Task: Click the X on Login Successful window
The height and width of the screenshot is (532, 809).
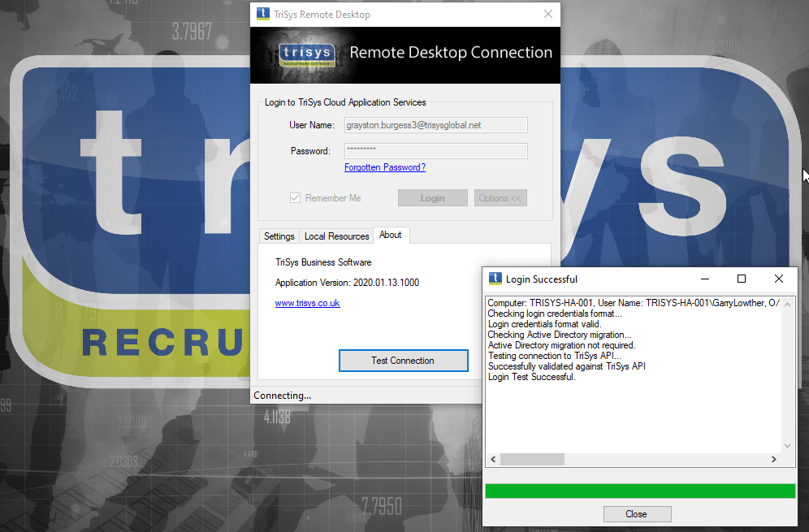Action: pos(779,279)
